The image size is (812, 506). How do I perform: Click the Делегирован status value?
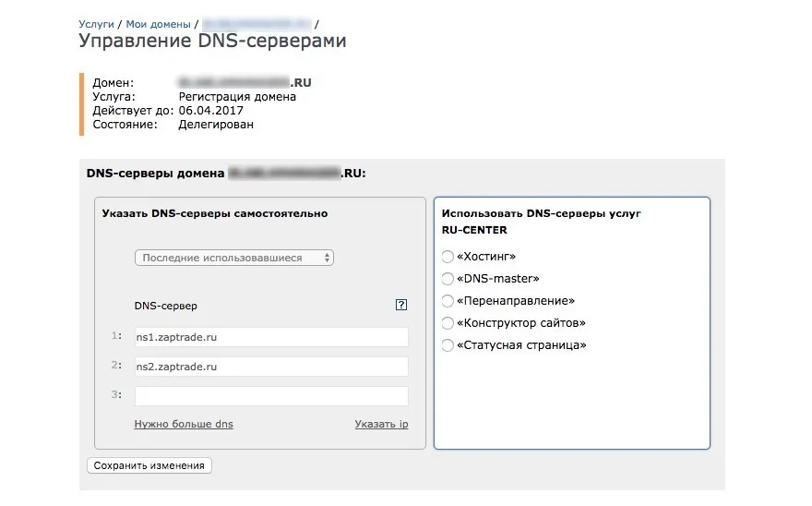[216, 125]
